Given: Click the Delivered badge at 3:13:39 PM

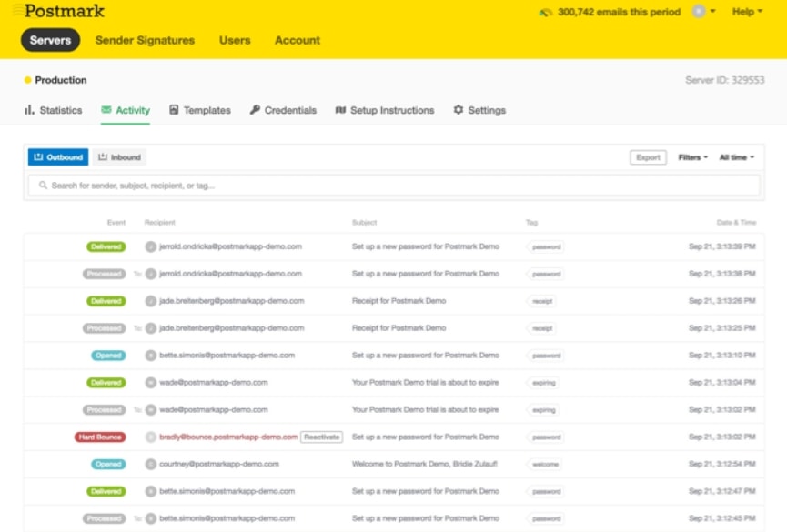Looking at the screenshot, I should (106, 246).
